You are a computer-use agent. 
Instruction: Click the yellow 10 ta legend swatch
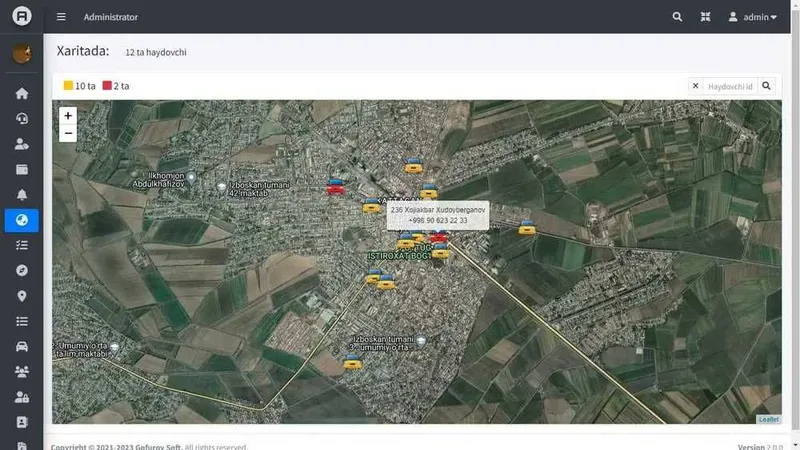[68, 85]
